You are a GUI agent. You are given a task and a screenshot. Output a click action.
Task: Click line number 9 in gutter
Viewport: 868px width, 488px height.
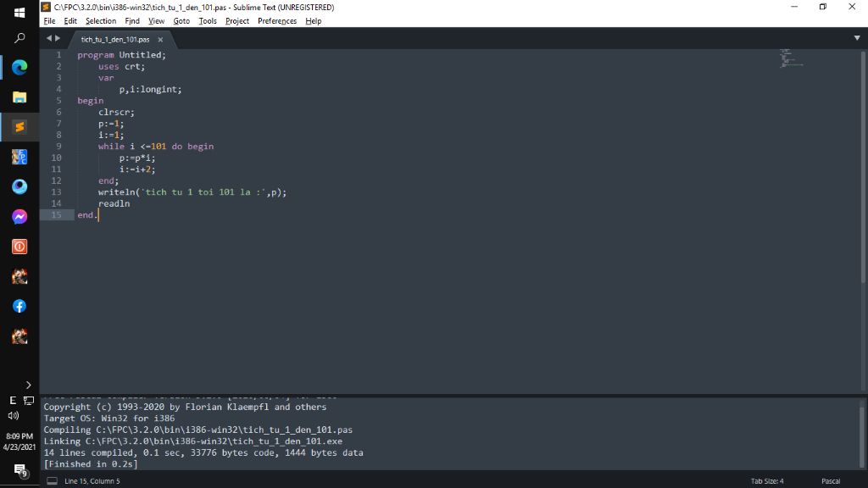(x=58, y=146)
